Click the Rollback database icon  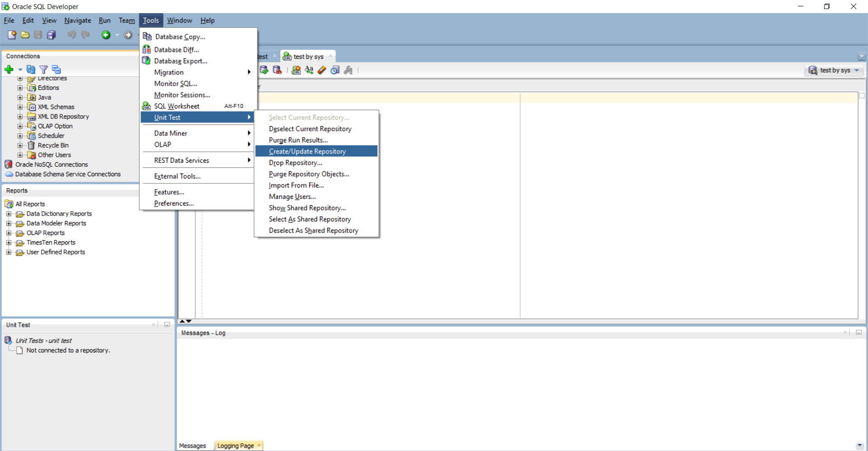277,70
